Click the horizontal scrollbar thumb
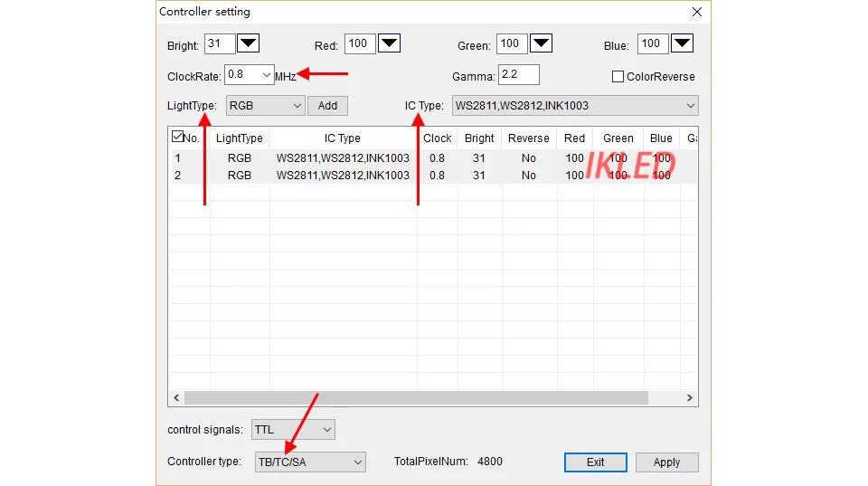868x486 pixels. click(x=416, y=398)
